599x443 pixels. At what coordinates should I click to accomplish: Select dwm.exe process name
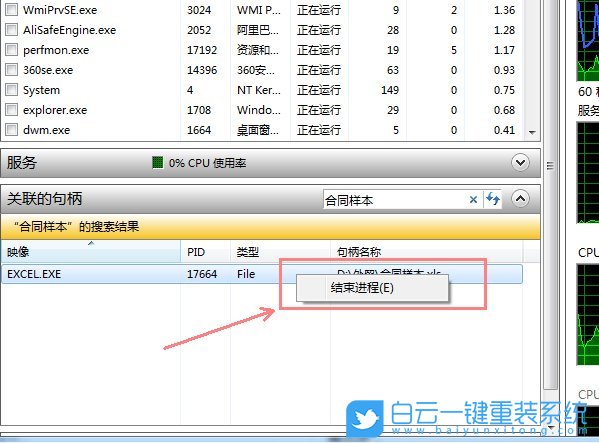[47, 130]
